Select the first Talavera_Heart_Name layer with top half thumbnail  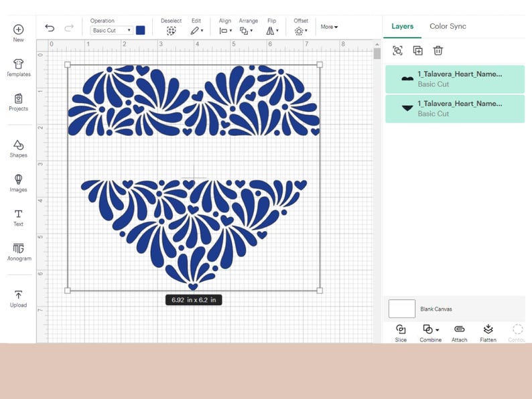coord(455,79)
